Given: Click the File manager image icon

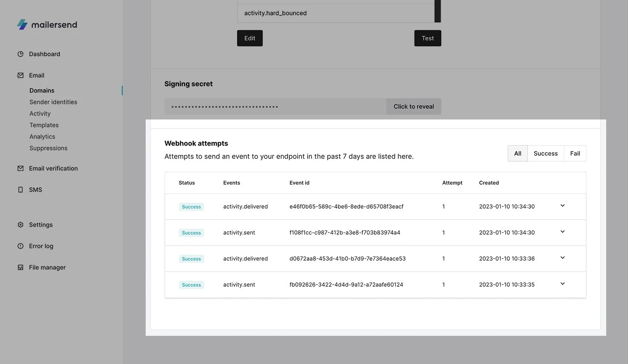Looking at the screenshot, I should pyautogui.click(x=21, y=268).
